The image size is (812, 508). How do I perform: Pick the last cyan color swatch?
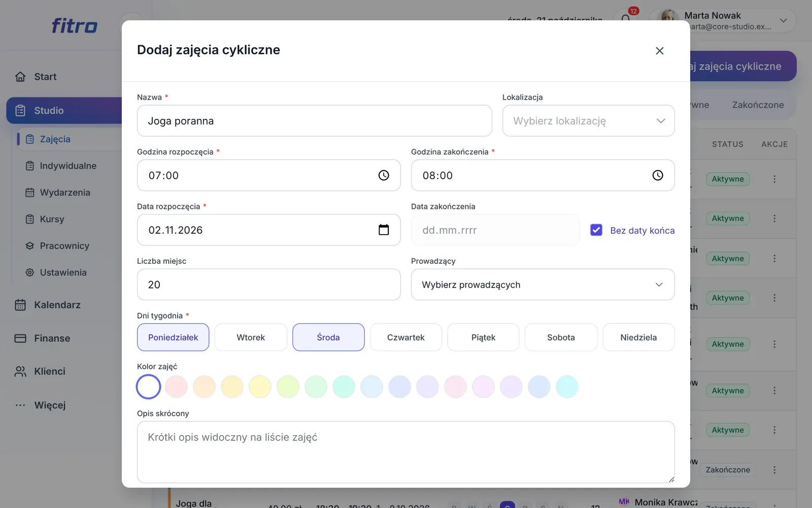[567, 387]
